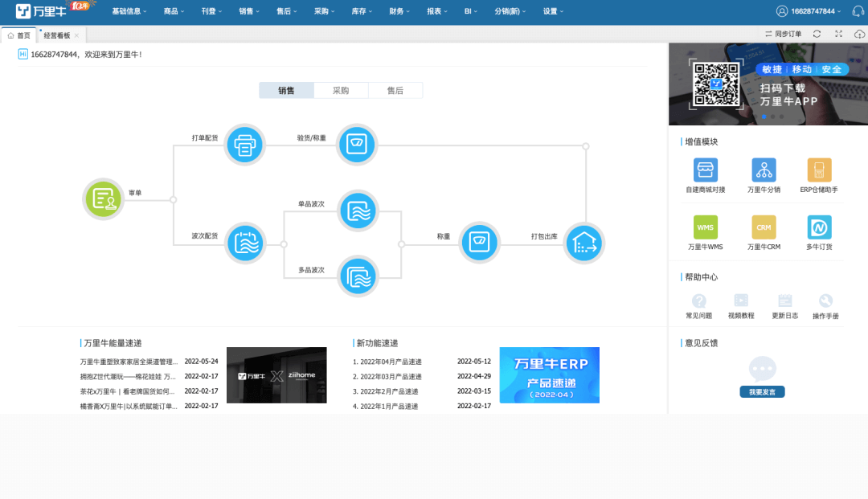Open article 万里牛重塑致家家居全渠道管理
The height and width of the screenshot is (499, 868).
129,362
